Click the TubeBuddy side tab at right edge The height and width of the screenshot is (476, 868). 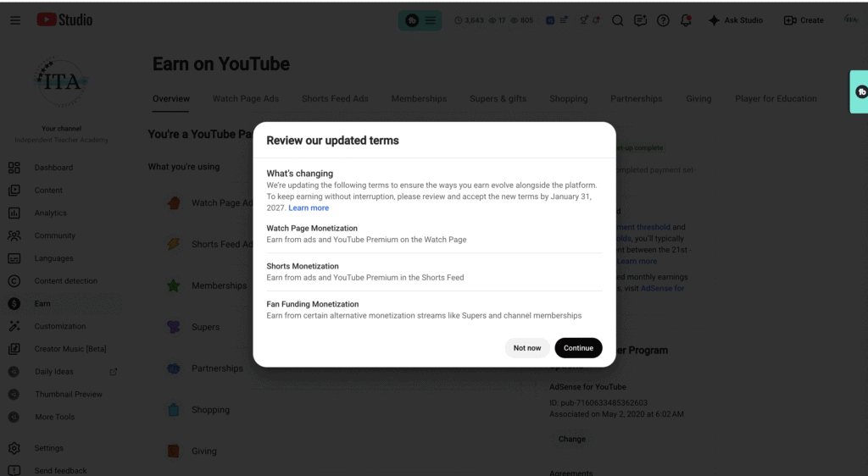click(x=860, y=91)
